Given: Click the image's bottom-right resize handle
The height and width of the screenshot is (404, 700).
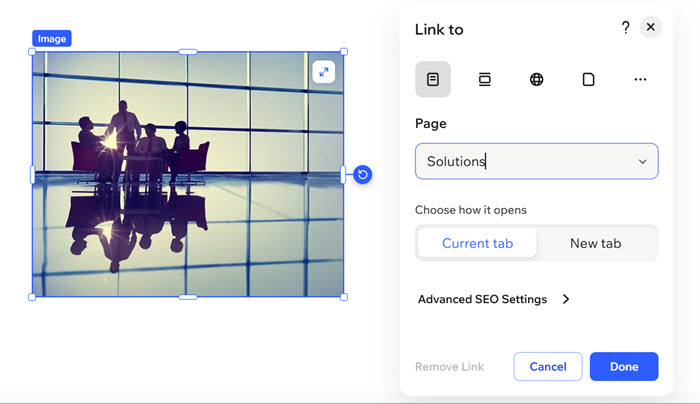Looking at the screenshot, I should point(344,297).
